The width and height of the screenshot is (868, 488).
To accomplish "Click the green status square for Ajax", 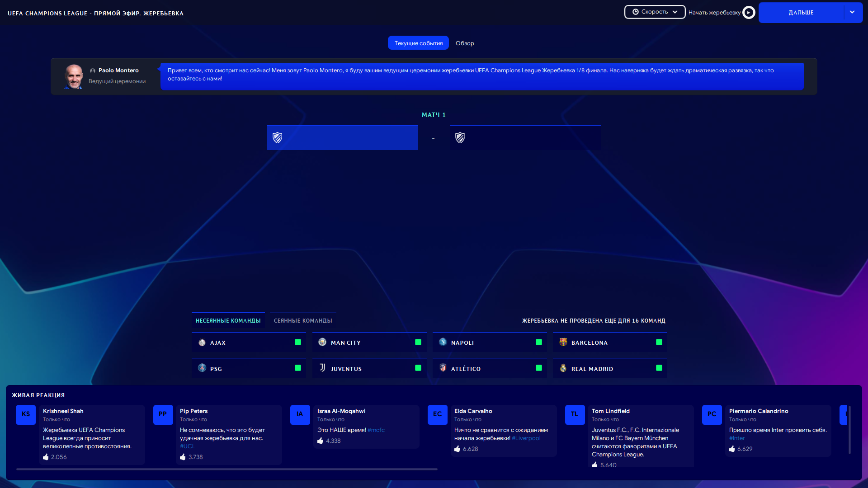I will click(x=298, y=342).
